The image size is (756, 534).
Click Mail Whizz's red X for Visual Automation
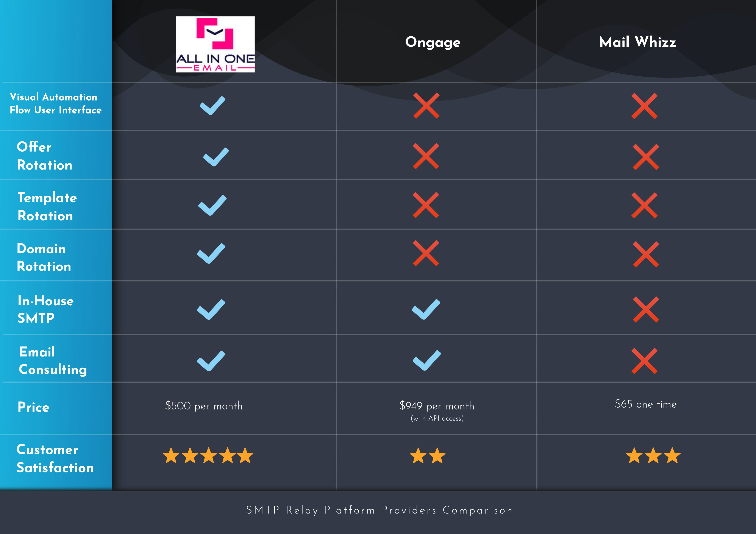pyautogui.click(x=644, y=106)
